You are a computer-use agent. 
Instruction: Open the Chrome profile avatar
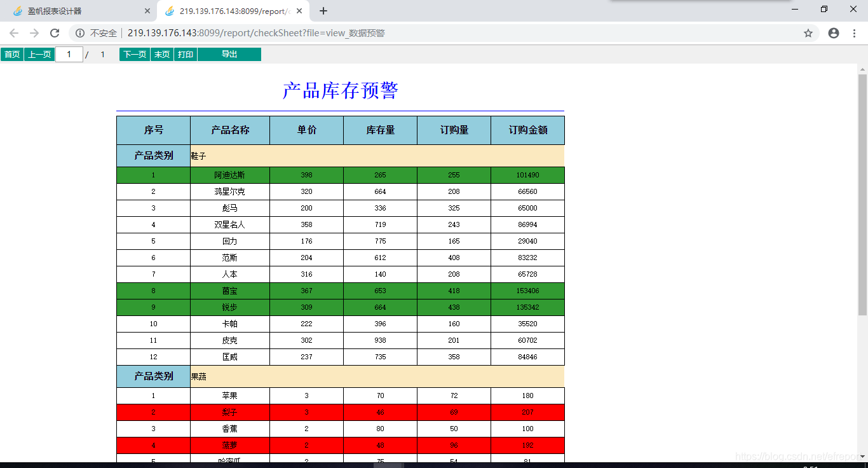[834, 33]
